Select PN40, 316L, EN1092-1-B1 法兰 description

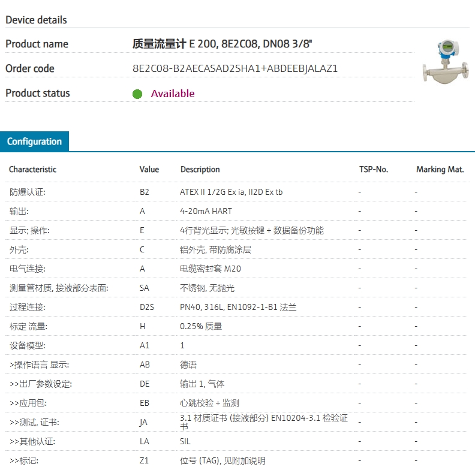tap(238, 307)
